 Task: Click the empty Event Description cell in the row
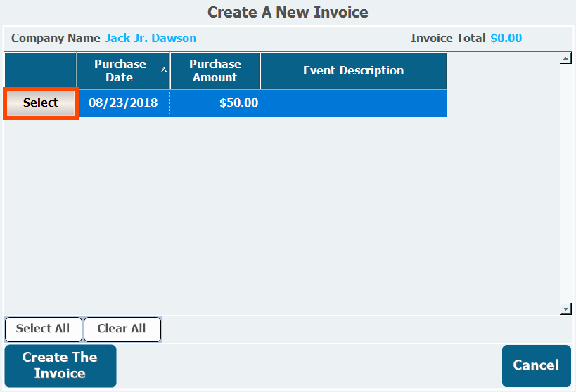[x=353, y=103]
